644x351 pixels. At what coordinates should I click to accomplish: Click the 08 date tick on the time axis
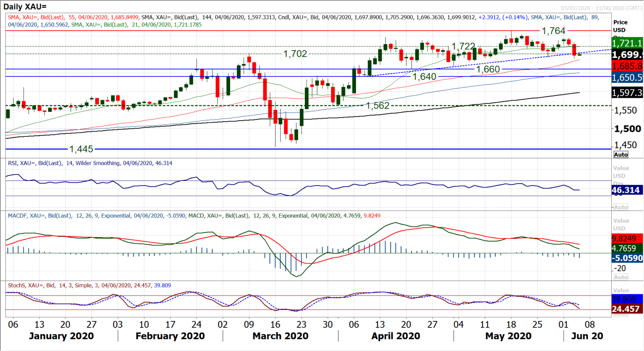coord(590,325)
